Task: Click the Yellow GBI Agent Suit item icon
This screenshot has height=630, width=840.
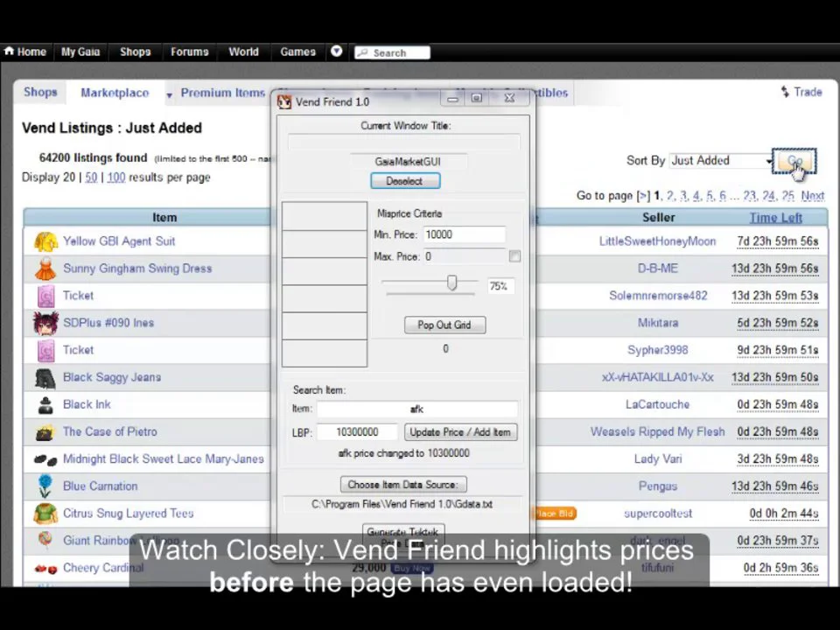Action: (45, 241)
